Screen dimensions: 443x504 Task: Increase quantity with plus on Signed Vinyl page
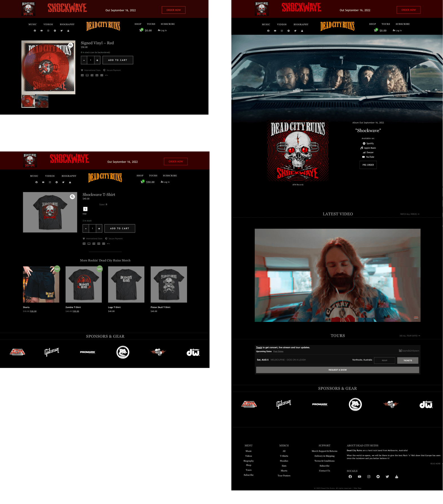pos(97,60)
